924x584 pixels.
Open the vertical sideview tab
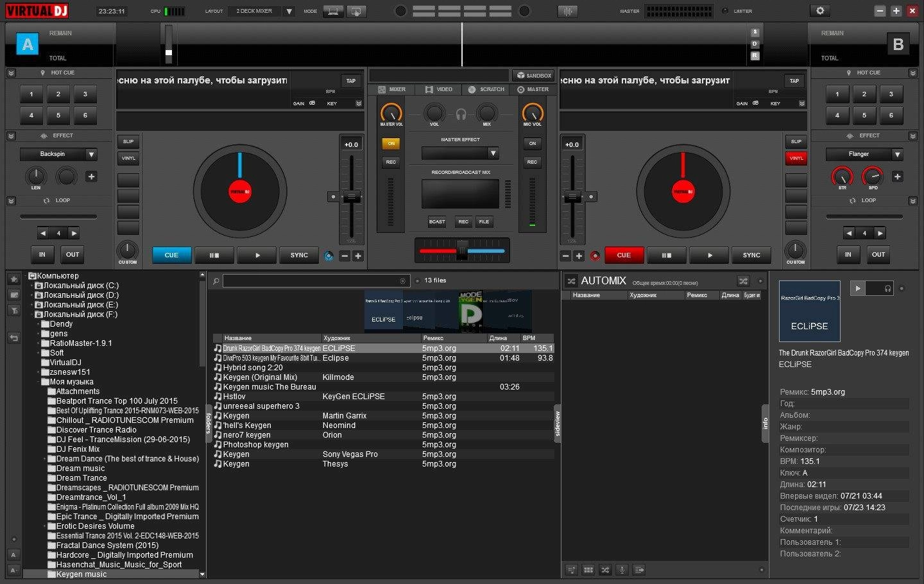pyautogui.click(x=557, y=424)
